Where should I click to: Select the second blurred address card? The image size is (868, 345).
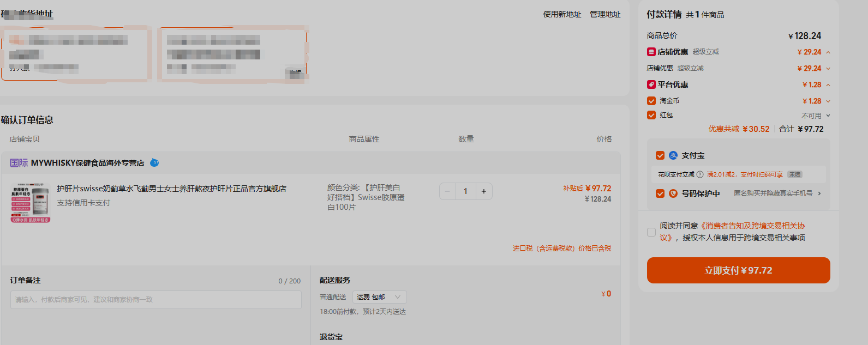coord(232,54)
